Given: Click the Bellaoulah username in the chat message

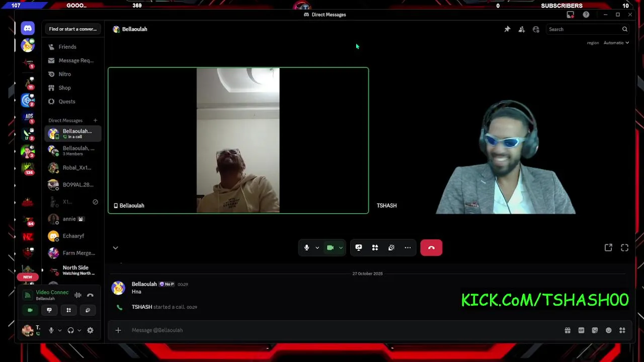Looking at the screenshot, I should coord(144,284).
